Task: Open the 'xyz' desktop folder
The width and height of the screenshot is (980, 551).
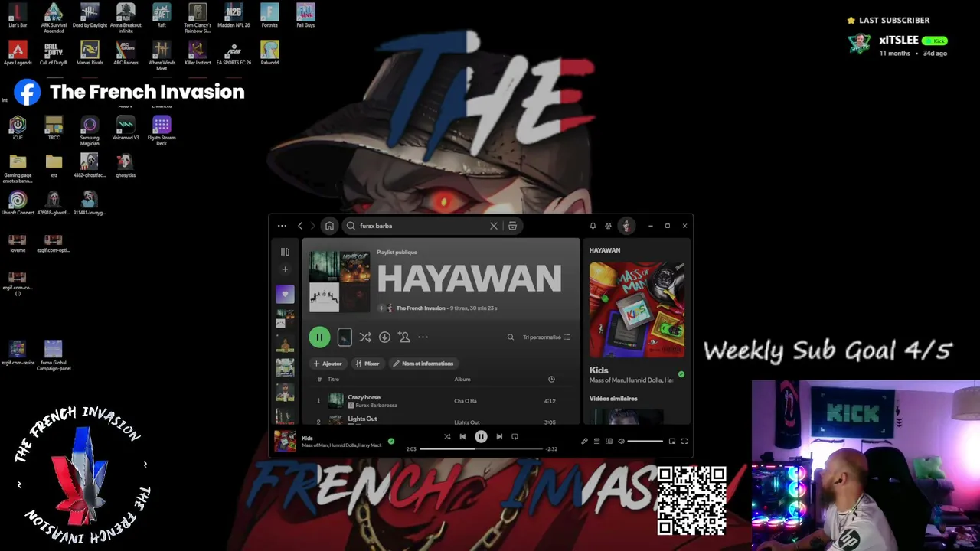Action: pyautogui.click(x=54, y=165)
